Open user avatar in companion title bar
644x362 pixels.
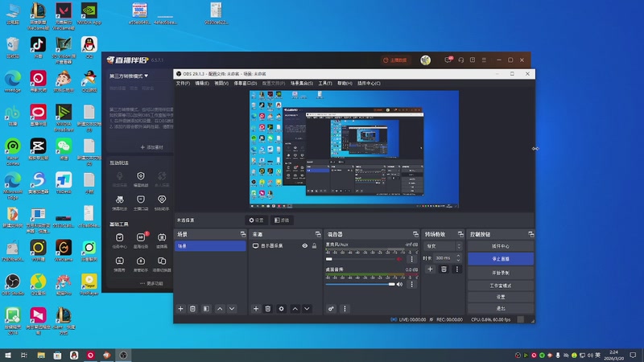coord(426,60)
